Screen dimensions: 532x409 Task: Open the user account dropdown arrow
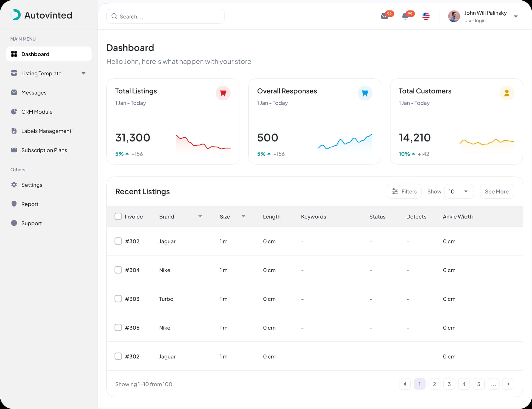[516, 16]
